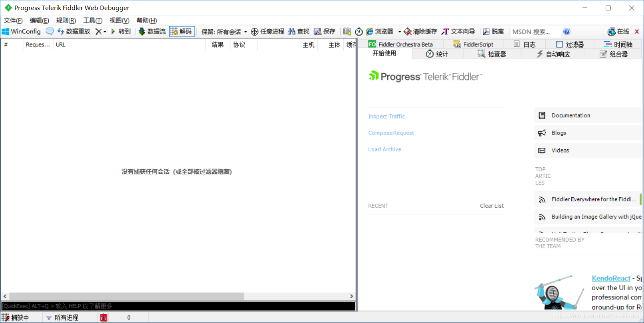Switch to Fiddler Orchestra Beta tab
The height and width of the screenshot is (323, 644).
click(x=400, y=44)
